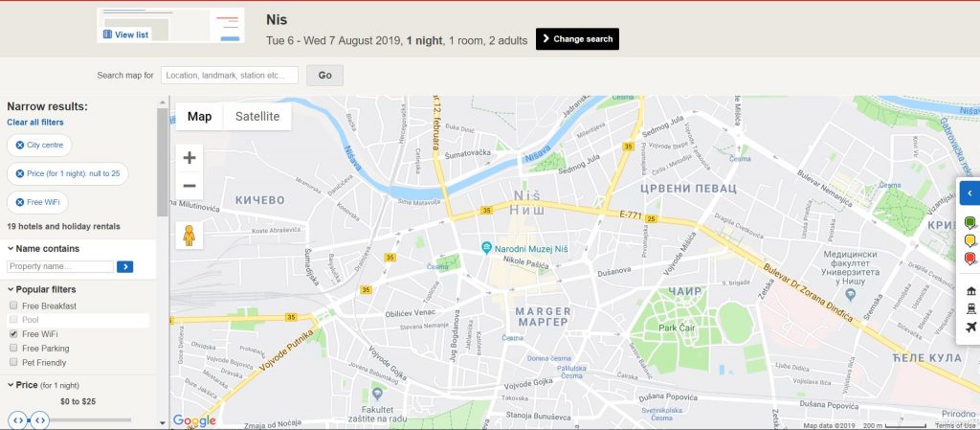The height and width of the screenshot is (430, 980).
Task: Click the Change search button
Action: coord(577,38)
